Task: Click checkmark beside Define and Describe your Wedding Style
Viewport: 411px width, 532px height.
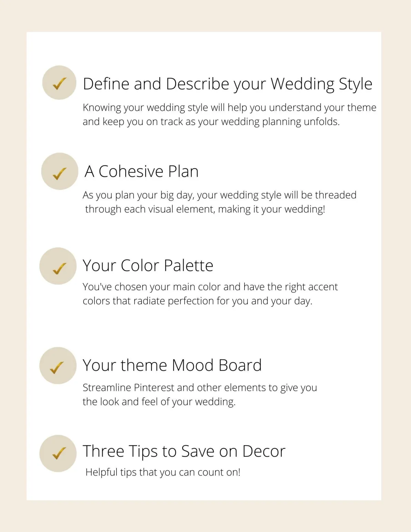Action: tap(59, 83)
